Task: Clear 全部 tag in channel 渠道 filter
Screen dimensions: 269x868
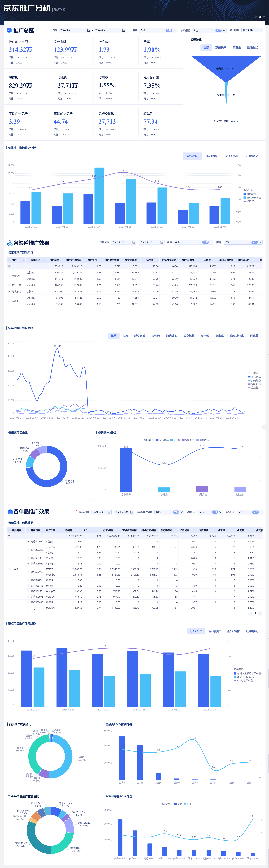Action: click(x=205, y=242)
